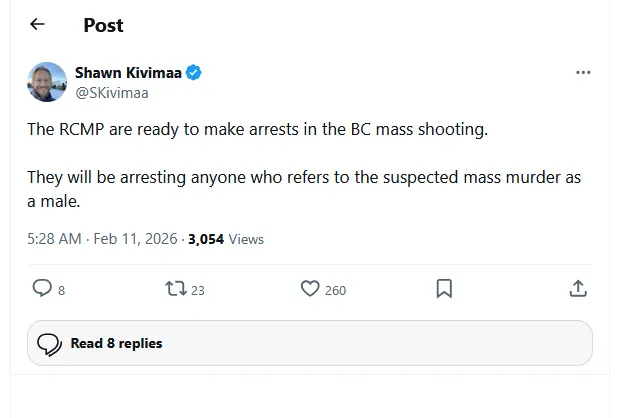The image size is (623, 418).
Task: View the 3,054 Views analytics
Action: [226, 239]
